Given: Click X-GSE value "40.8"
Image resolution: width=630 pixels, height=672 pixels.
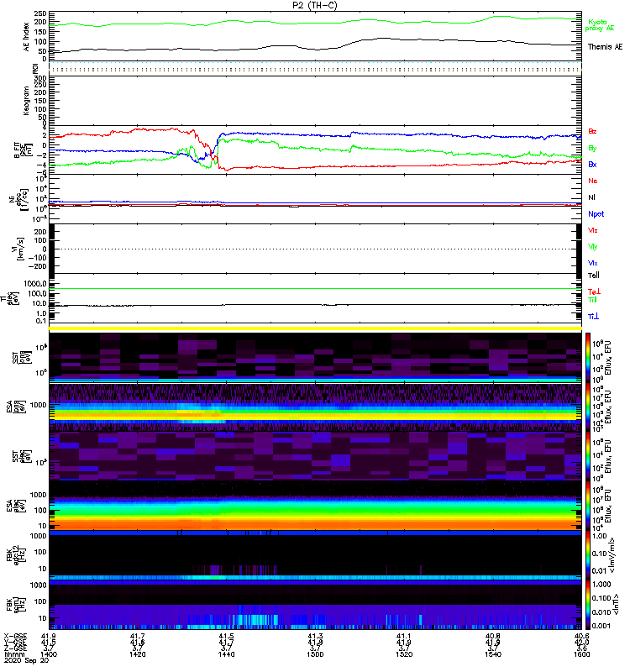Looking at the screenshot, I should [x=493, y=636].
